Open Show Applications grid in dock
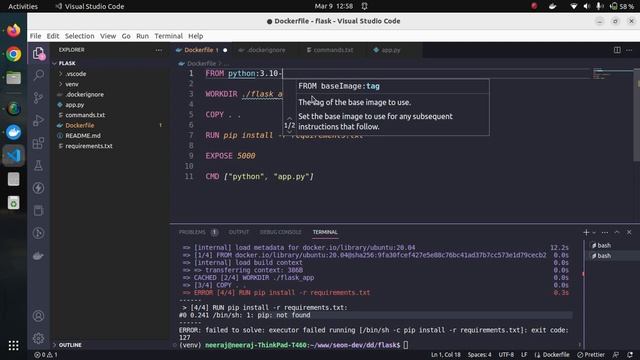The image size is (640, 360). [x=13, y=345]
